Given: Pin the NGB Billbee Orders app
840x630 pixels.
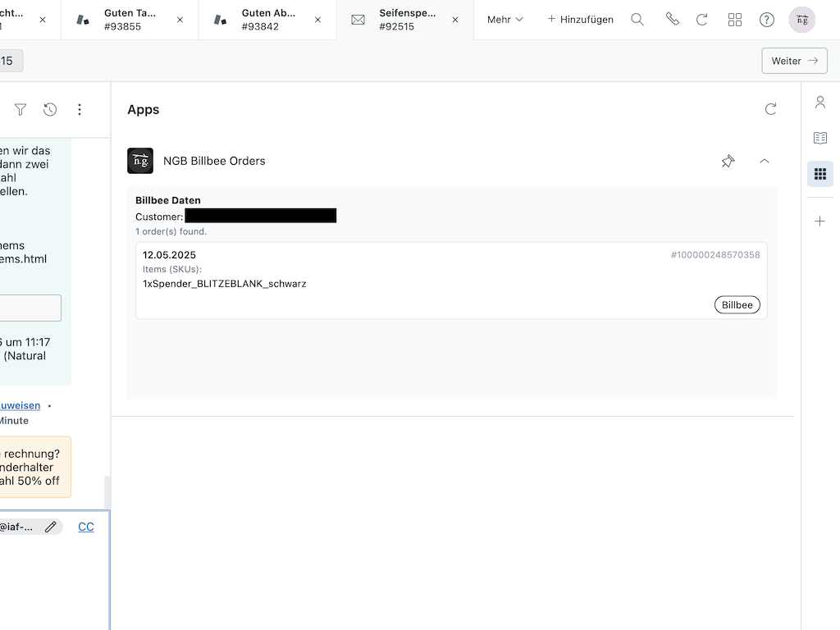Looking at the screenshot, I should point(728,161).
